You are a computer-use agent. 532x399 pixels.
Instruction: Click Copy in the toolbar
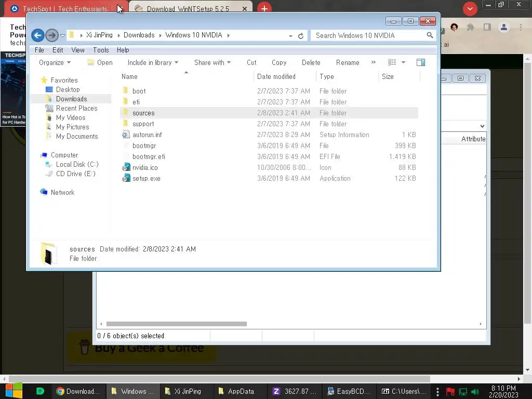coord(279,62)
